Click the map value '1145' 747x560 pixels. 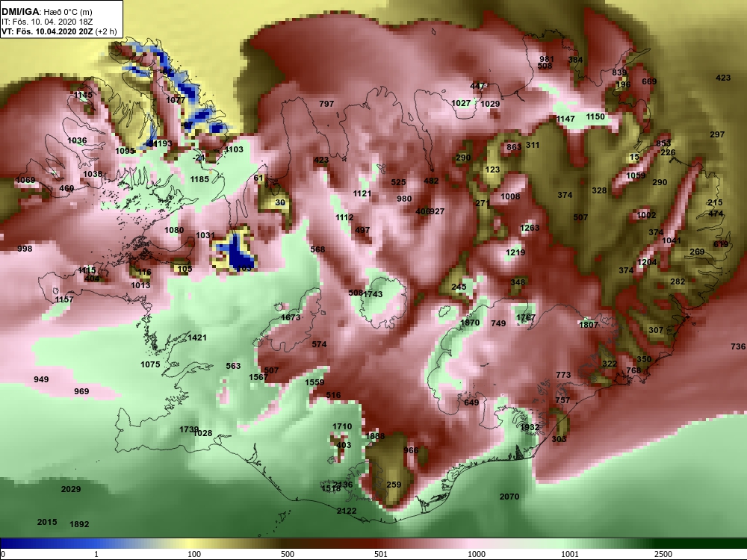[x=83, y=96]
